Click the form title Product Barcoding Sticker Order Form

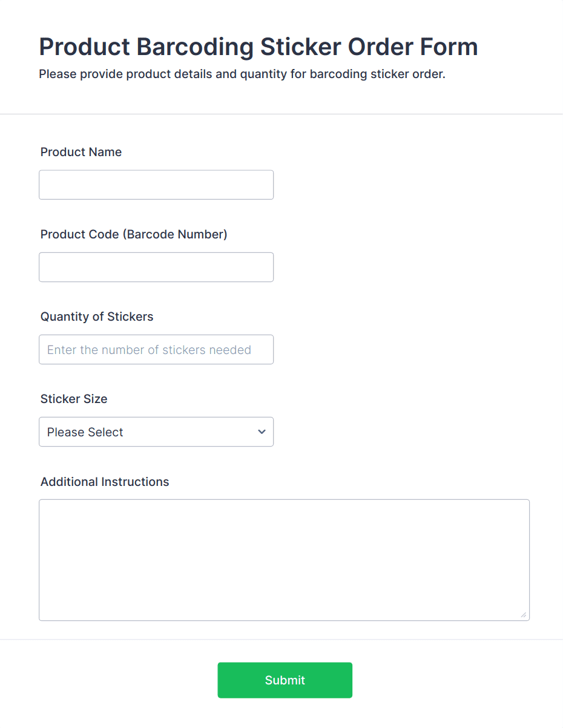[x=258, y=47]
